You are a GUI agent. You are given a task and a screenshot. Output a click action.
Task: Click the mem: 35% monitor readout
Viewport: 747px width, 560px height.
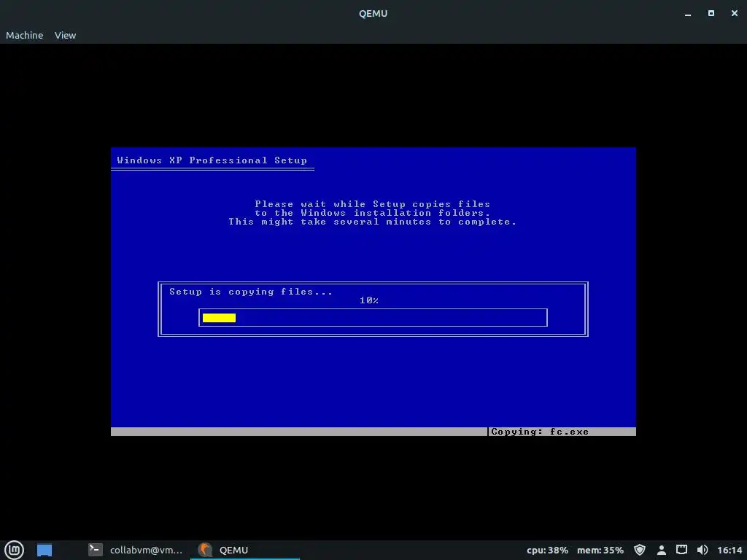tap(600, 550)
